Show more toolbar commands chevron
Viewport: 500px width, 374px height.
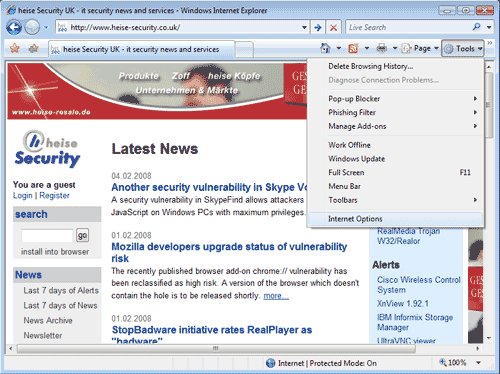pos(490,43)
